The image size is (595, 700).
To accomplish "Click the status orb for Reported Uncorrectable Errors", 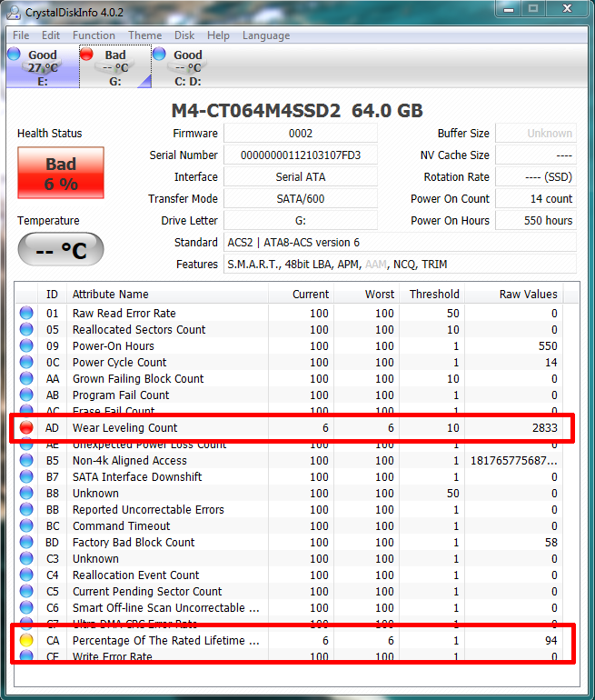I will point(26,509).
